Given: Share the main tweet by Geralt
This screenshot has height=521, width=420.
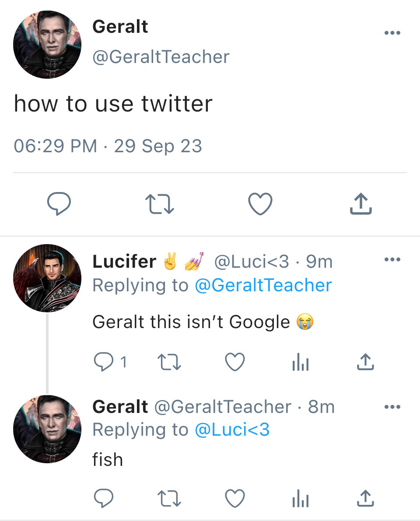Looking at the screenshot, I should pos(361,204).
